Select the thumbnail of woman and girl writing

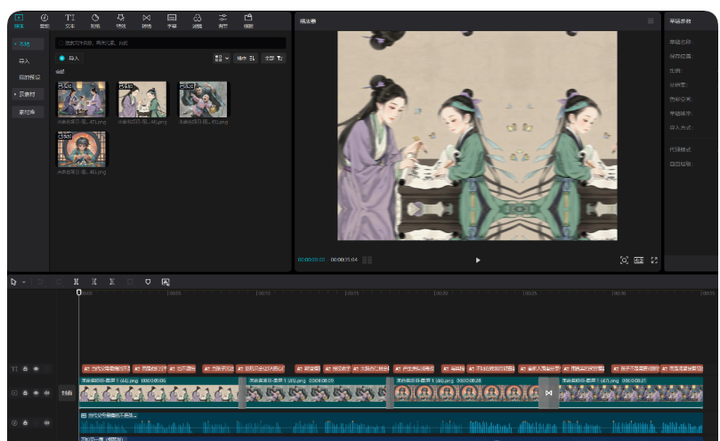pyautogui.click(x=142, y=99)
